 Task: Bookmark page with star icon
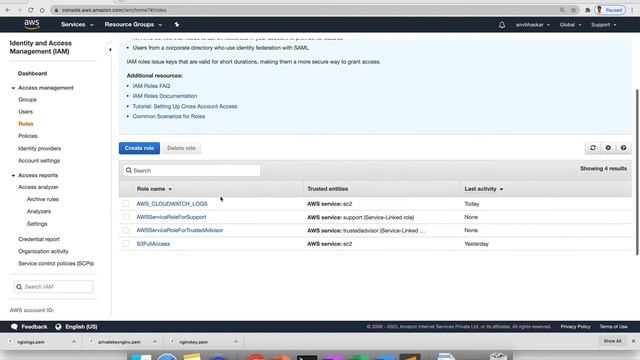pos(573,10)
